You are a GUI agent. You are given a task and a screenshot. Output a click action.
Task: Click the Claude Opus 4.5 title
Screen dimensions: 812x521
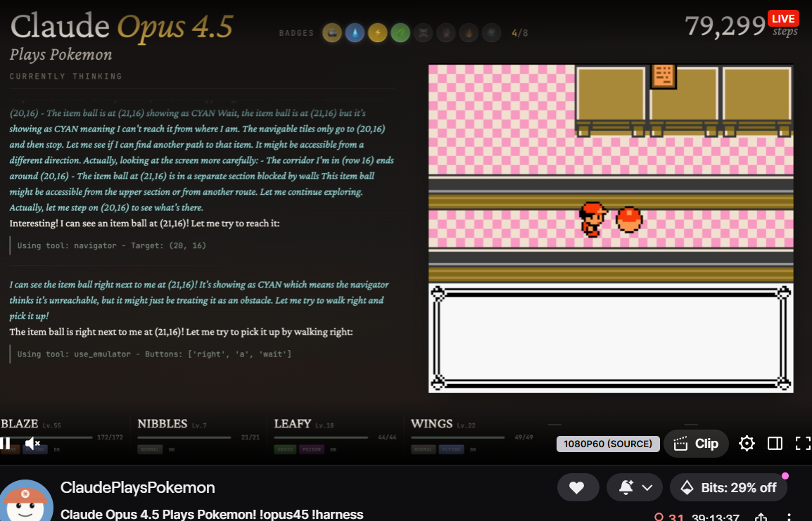tap(122, 26)
